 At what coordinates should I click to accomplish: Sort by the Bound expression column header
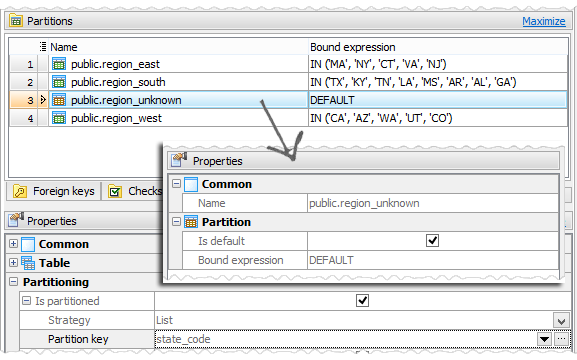(x=353, y=47)
